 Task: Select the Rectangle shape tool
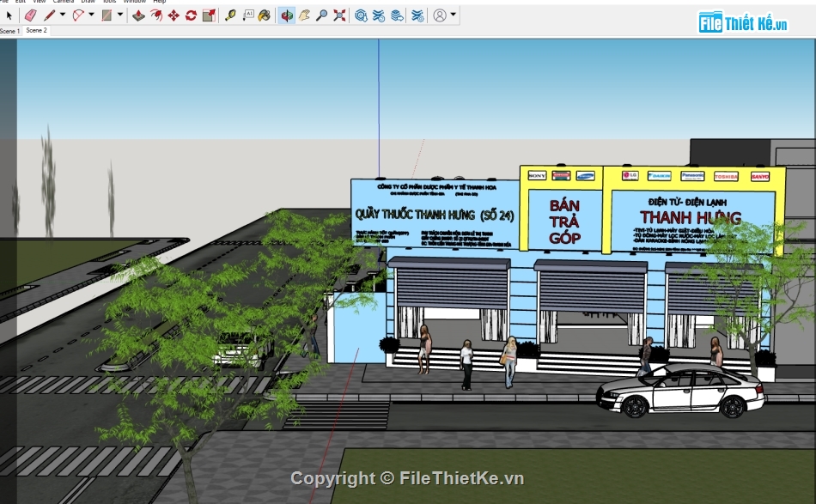(x=107, y=15)
